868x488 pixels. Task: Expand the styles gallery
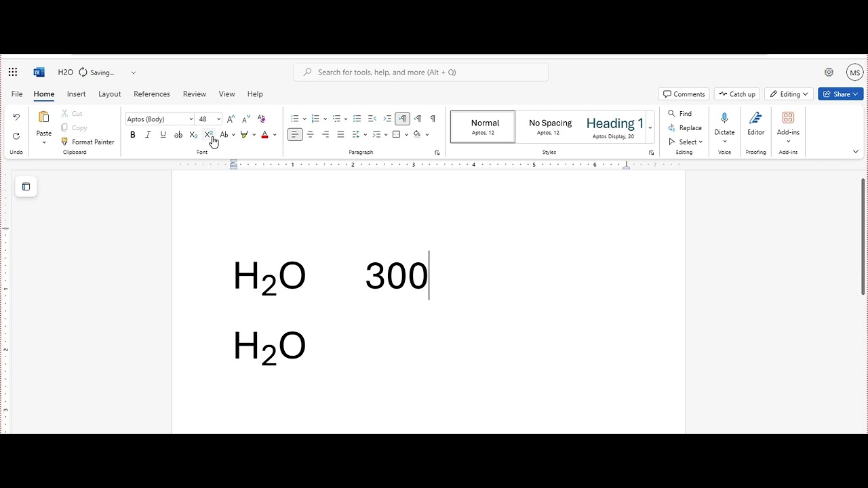click(x=650, y=127)
